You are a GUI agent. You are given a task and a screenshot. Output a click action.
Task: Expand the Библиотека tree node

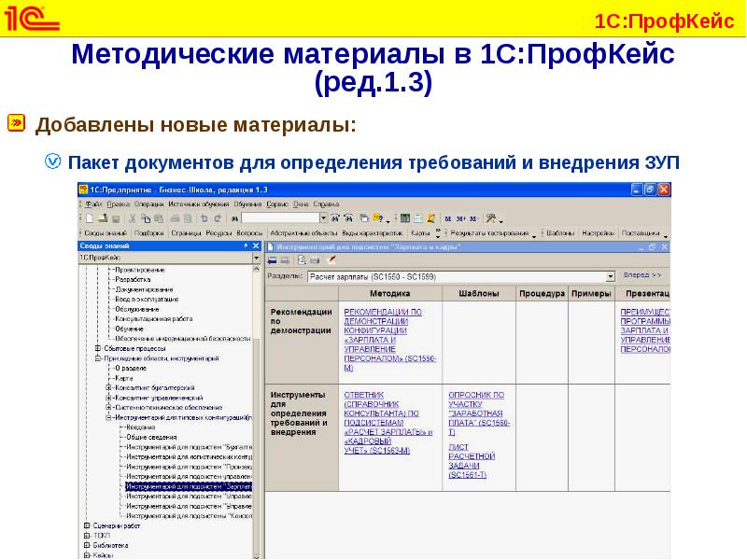pyautogui.click(x=87, y=545)
